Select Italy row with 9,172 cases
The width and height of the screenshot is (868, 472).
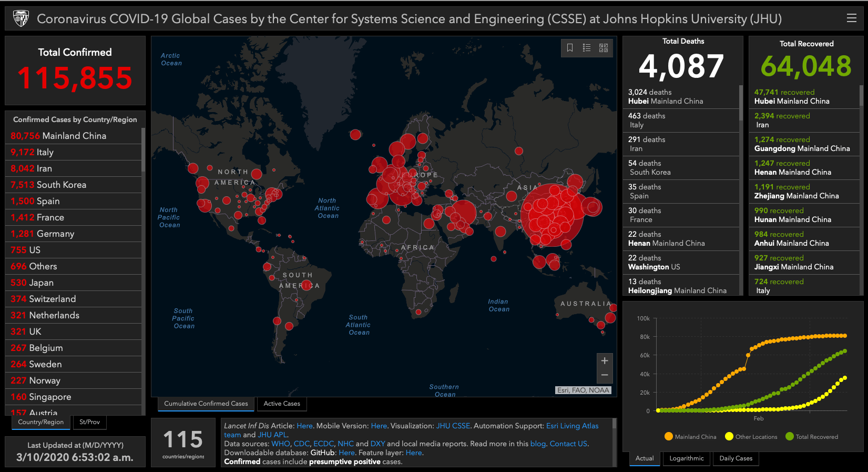[x=73, y=152]
